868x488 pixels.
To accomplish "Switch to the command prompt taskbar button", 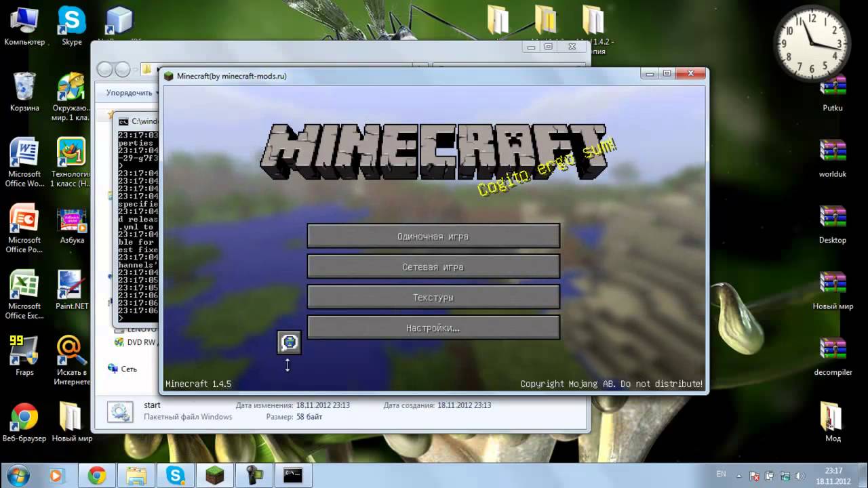I will (292, 475).
